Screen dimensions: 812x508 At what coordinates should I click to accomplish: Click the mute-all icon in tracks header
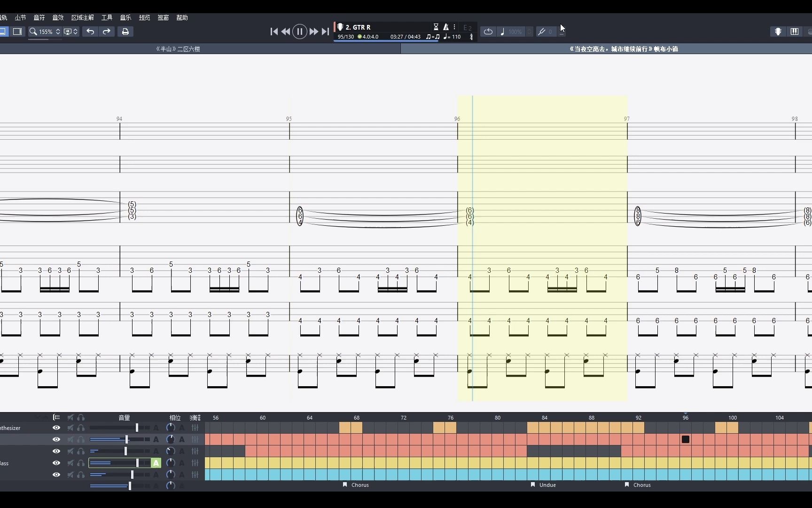(70, 417)
